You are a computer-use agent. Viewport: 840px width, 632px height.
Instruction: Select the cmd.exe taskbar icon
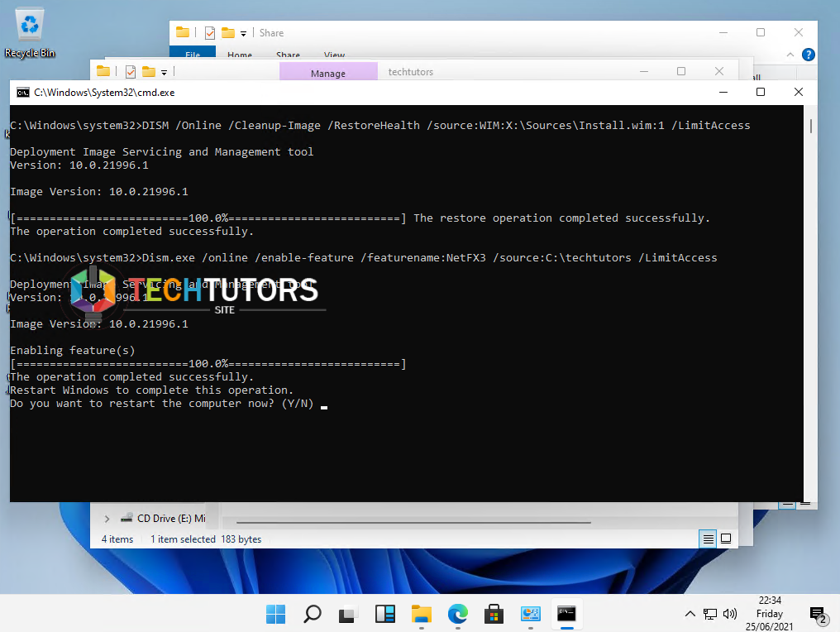tap(567, 613)
